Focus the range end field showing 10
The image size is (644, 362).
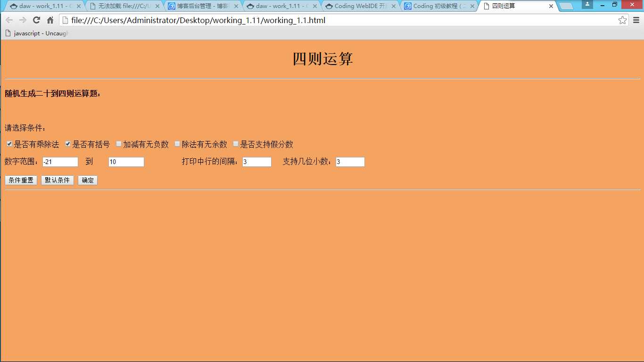click(x=126, y=162)
